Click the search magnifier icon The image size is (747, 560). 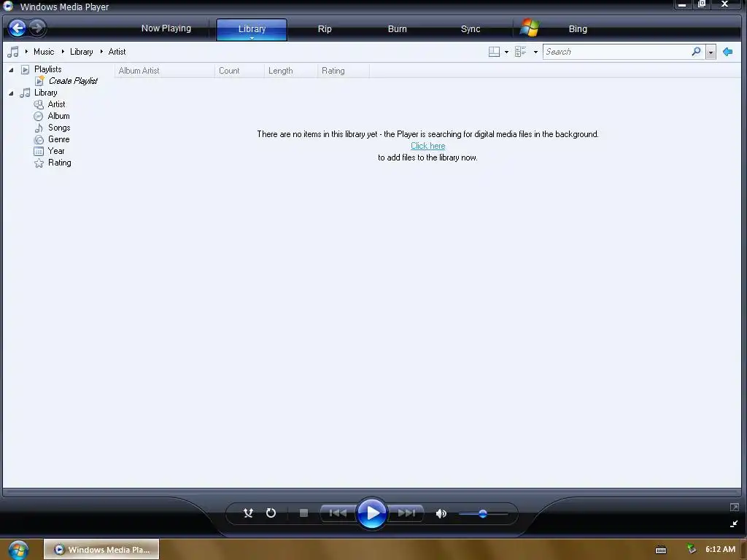(x=696, y=52)
